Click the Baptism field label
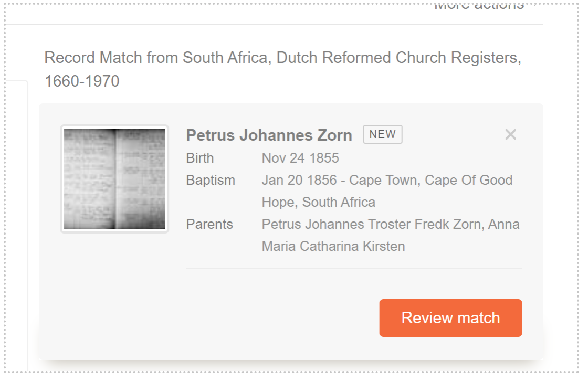 tap(211, 180)
